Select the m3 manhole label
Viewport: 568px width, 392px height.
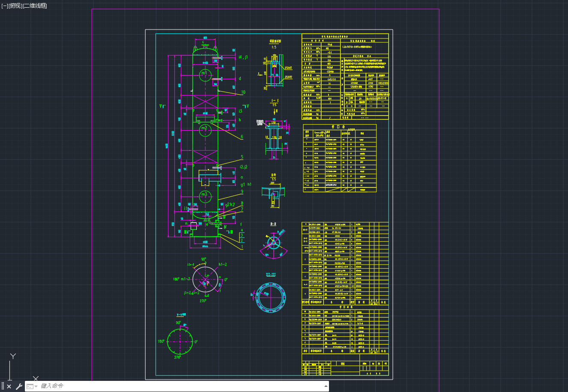(x=204, y=195)
